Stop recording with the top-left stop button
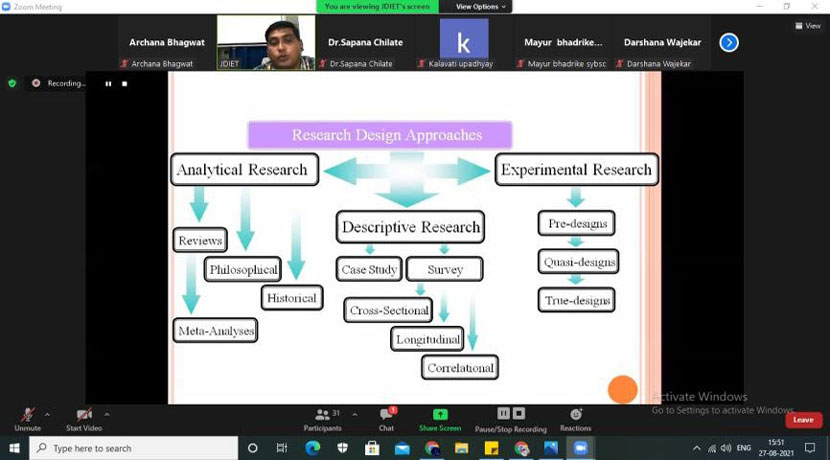Image resolution: width=830 pixels, height=460 pixels. [x=125, y=84]
